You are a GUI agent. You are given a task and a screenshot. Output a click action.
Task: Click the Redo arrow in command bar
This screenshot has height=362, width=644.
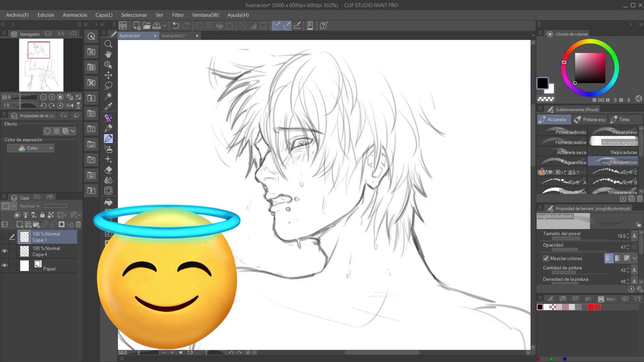coord(186,25)
